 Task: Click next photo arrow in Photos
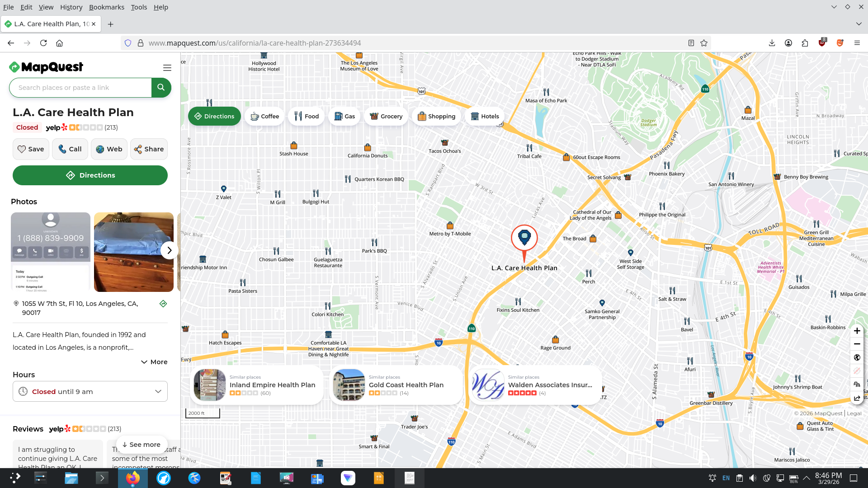(x=169, y=250)
